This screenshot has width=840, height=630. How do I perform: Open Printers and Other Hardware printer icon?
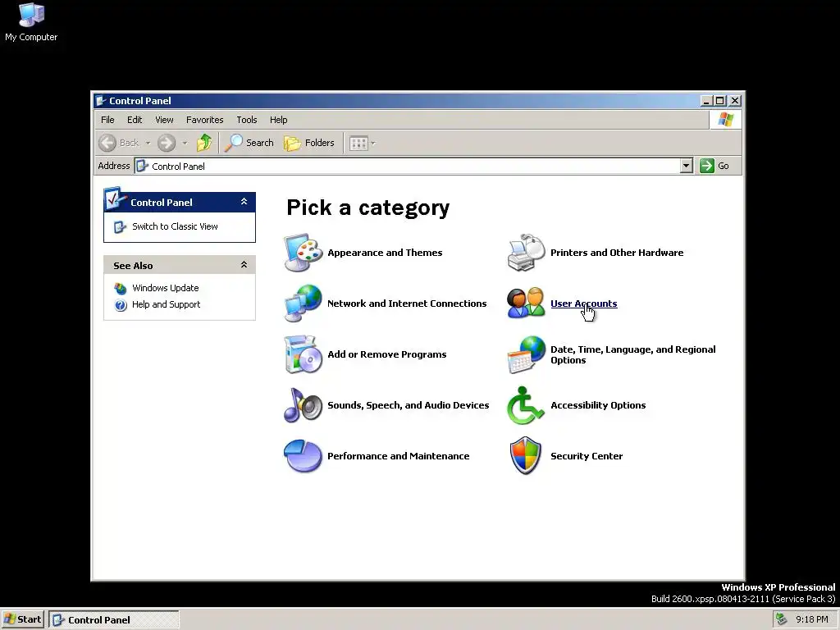526,253
